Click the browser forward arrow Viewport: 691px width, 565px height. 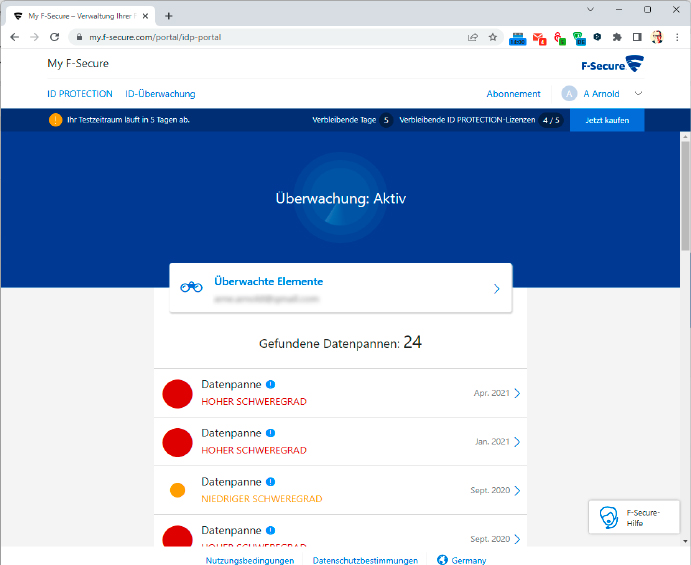(34, 37)
